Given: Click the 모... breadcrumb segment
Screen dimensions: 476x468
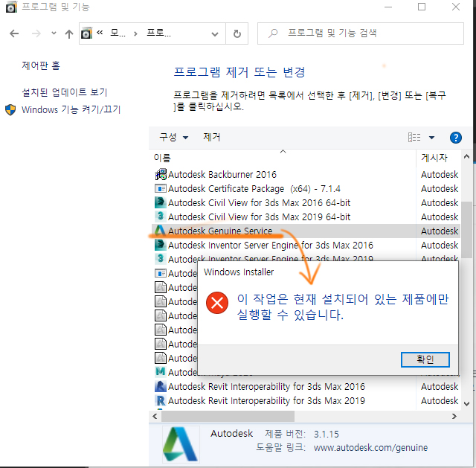Looking at the screenshot, I should pyautogui.click(x=118, y=33).
